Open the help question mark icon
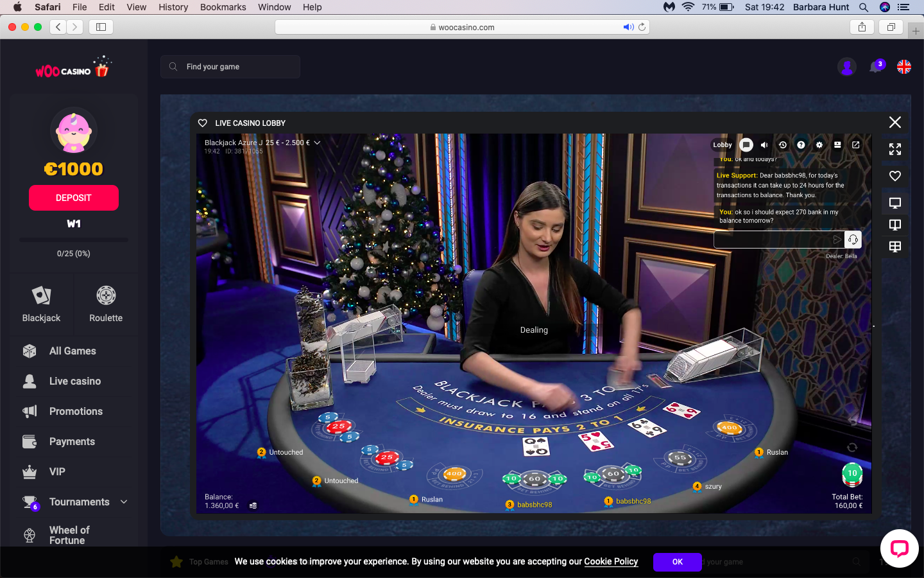The height and width of the screenshot is (578, 924). click(801, 145)
